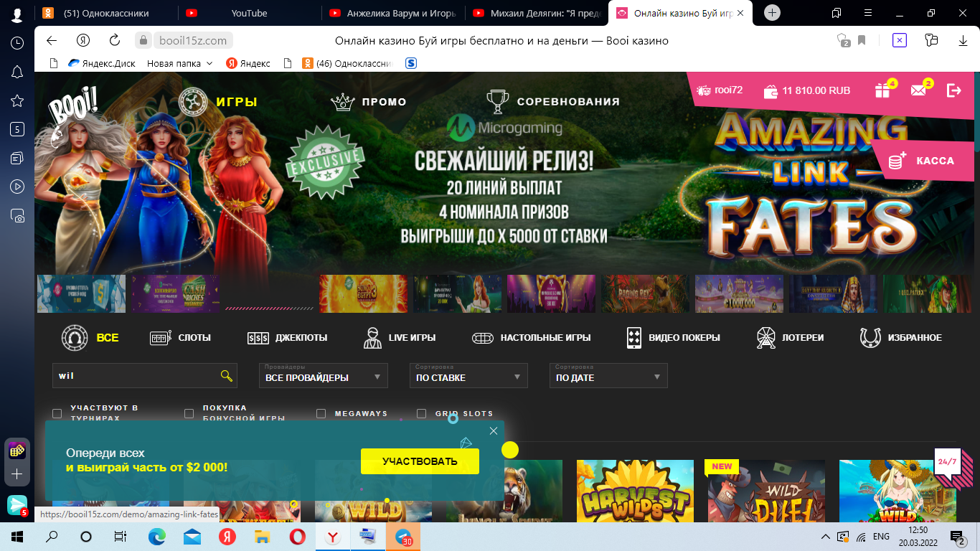Select the Raging Rex banner thumbnail
Screen dimensions: 980x551
645,293
